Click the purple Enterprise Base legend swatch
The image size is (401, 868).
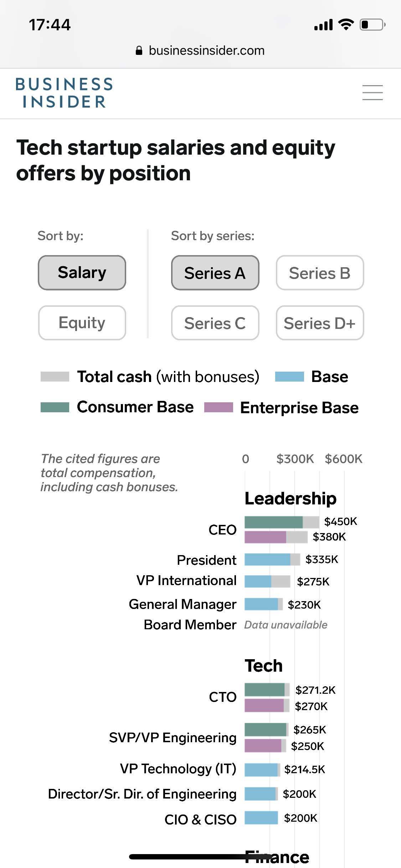coord(219,407)
